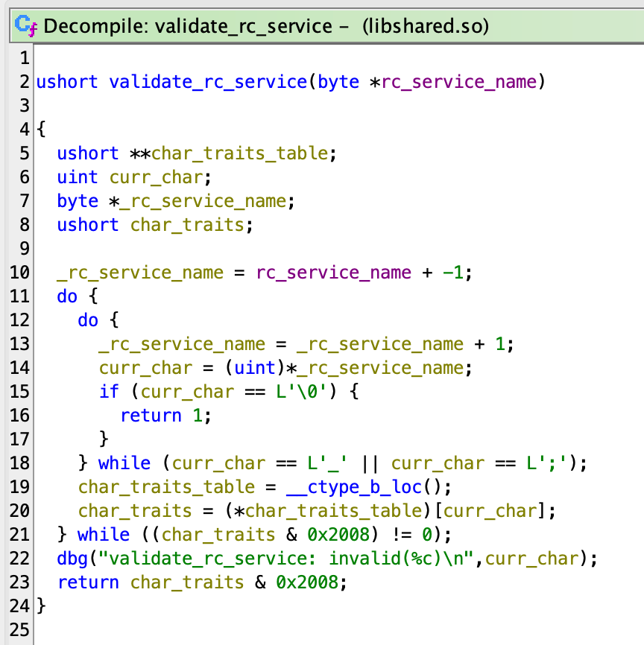Viewport: 644px width, 645px height.
Task: Click curr_char index on line 20
Action: pyautogui.click(x=490, y=511)
